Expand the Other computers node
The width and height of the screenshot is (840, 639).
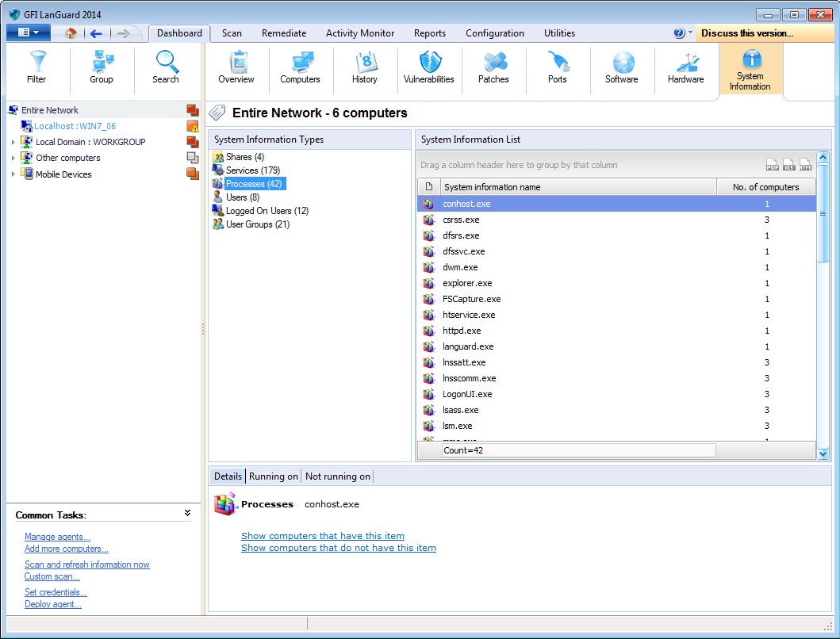(13, 158)
